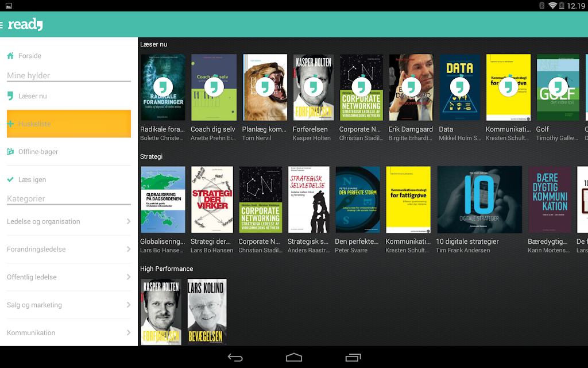The width and height of the screenshot is (588, 368).
Task: Open Strategi der virker book cover
Action: 212,200
